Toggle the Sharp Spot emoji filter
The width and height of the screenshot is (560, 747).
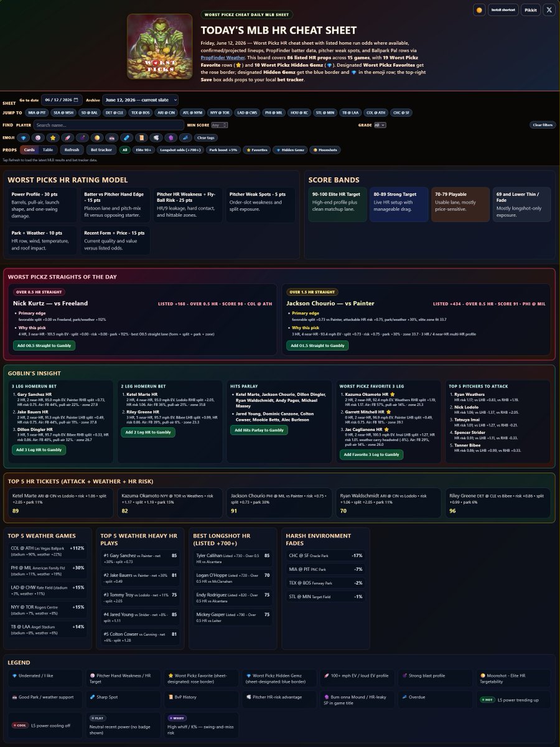tap(126, 138)
